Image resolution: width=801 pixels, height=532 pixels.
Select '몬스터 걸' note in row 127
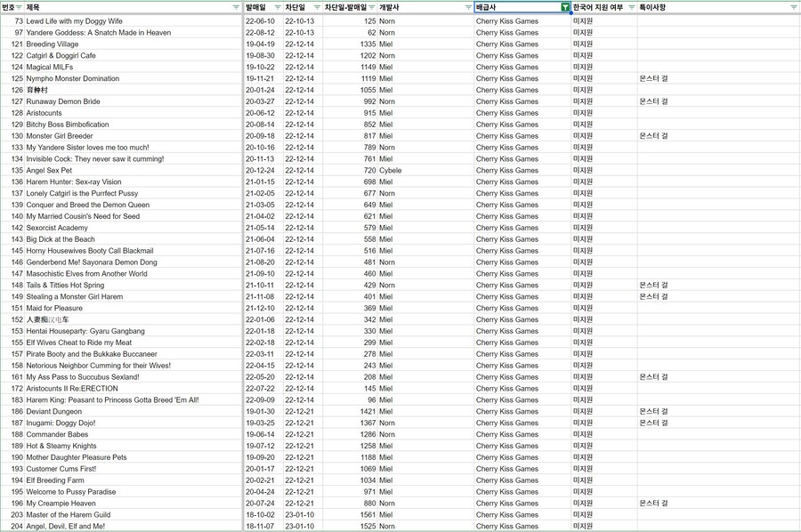pyautogui.click(x=653, y=101)
